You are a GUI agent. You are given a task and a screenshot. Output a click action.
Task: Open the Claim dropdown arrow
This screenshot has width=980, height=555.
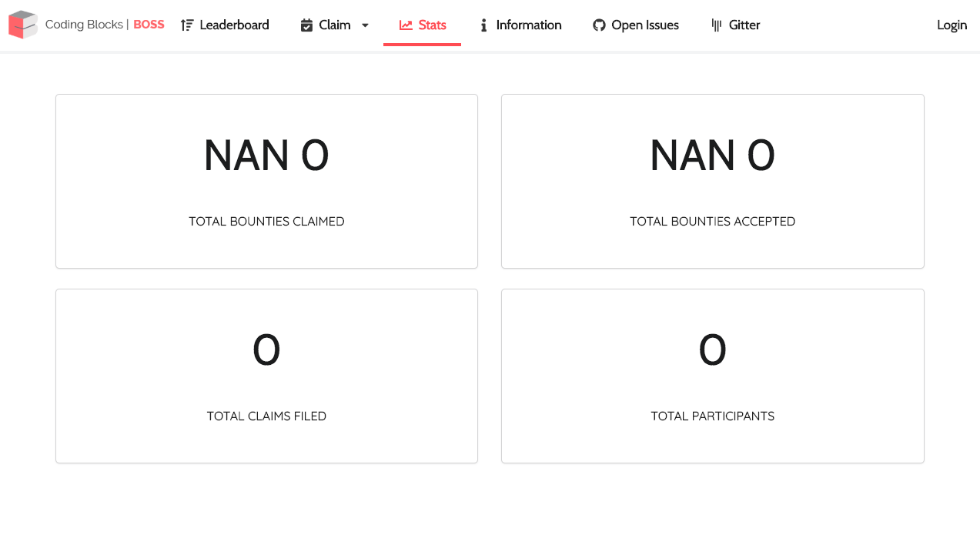click(364, 25)
